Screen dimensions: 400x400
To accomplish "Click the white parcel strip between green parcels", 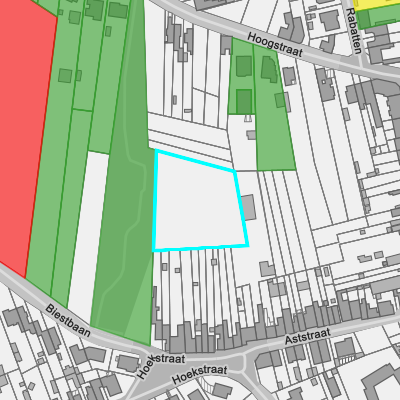I will [x=87, y=237].
